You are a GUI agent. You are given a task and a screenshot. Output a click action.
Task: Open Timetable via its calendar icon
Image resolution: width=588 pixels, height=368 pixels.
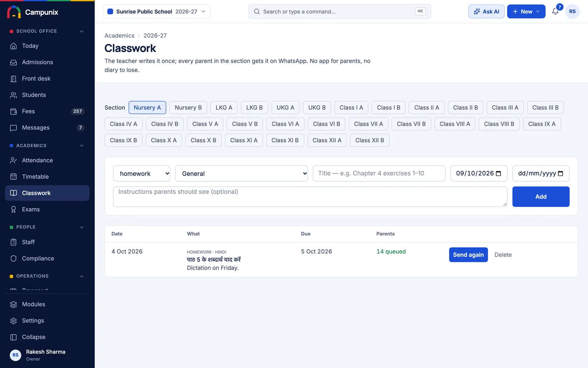click(x=14, y=177)
